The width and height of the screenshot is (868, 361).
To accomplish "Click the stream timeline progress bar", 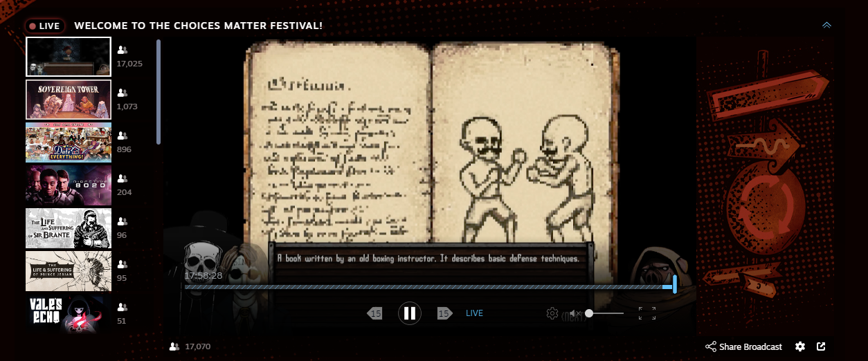I will point(429,286).
